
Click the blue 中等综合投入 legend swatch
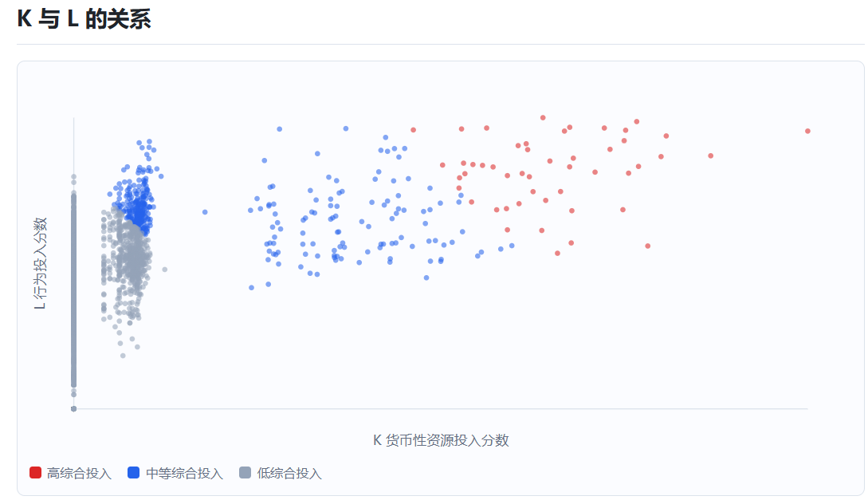pyautogui.click(x=133, y=472)
